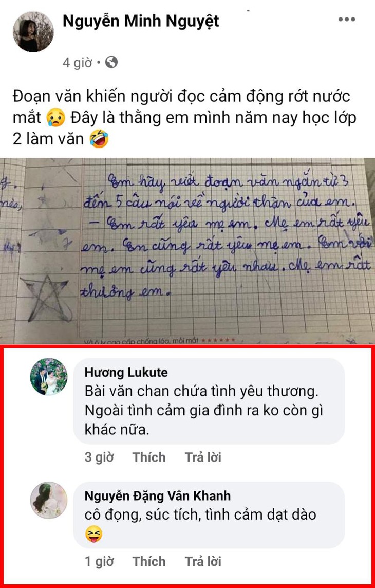
Task: Click the 3 giờ comment timestamp
Action: 99,457
